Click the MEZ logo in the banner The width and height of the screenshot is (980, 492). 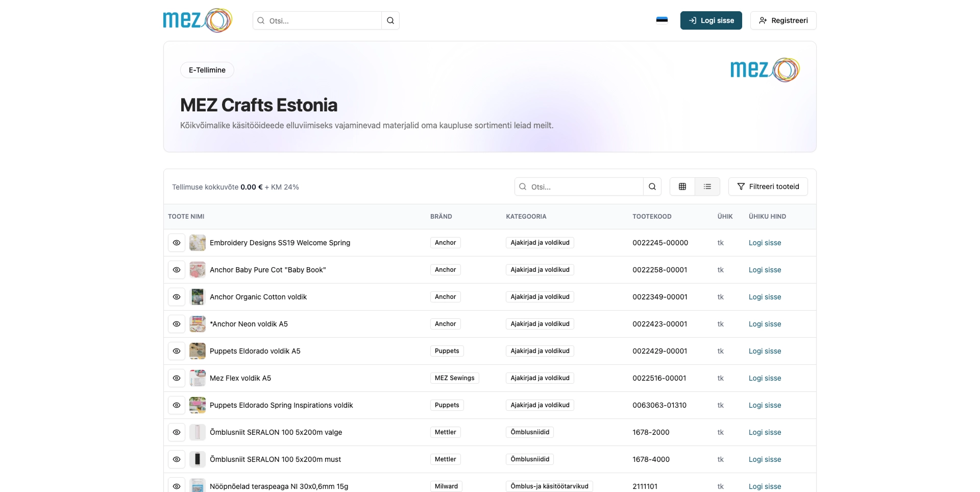765,70
